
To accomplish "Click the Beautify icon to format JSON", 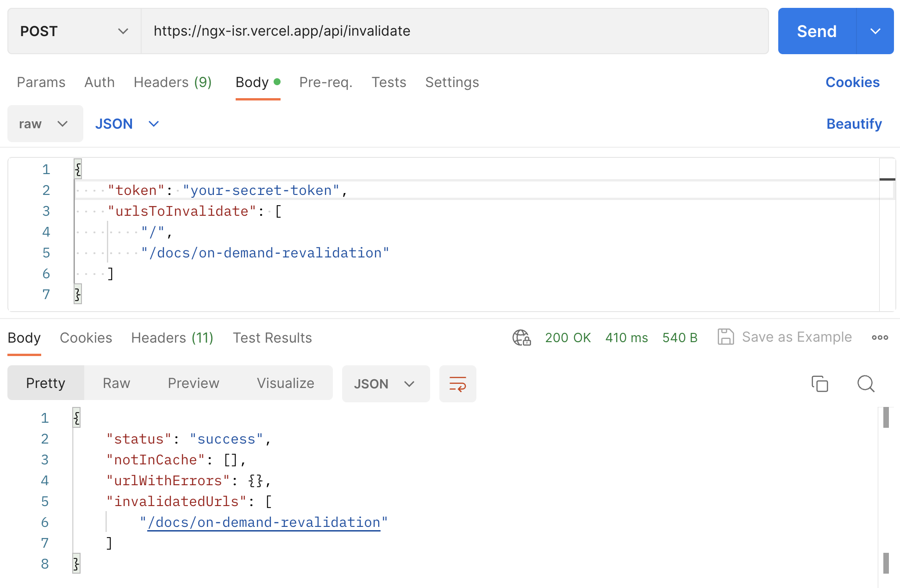I will [853, 124].
